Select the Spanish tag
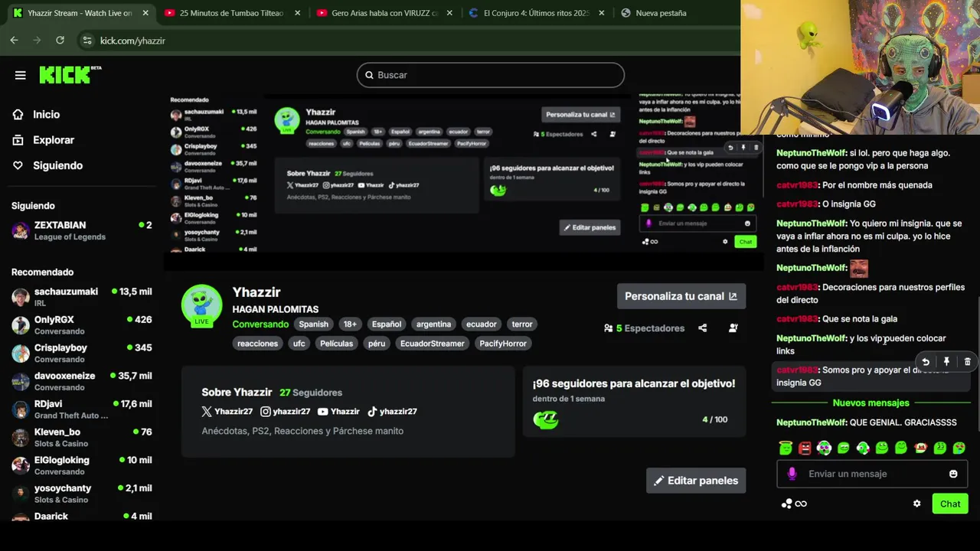The image size is (980, 551). pos(313,324)
